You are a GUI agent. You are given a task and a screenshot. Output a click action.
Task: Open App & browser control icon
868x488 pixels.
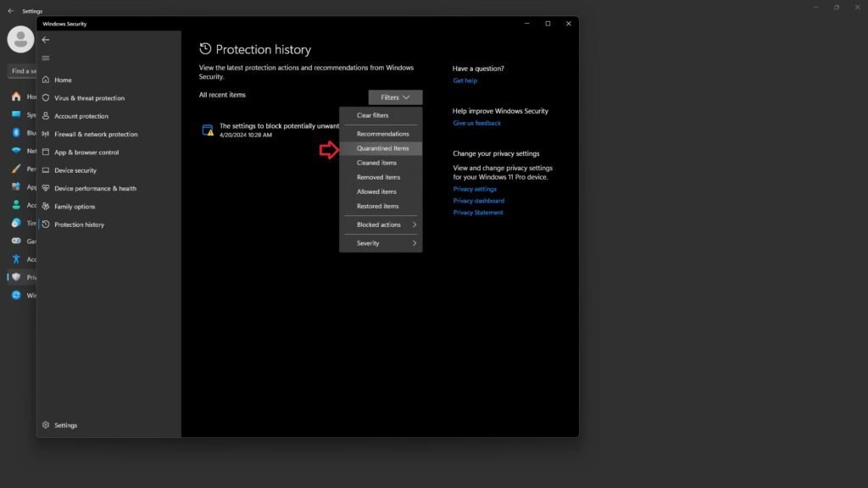click(46, 152)
